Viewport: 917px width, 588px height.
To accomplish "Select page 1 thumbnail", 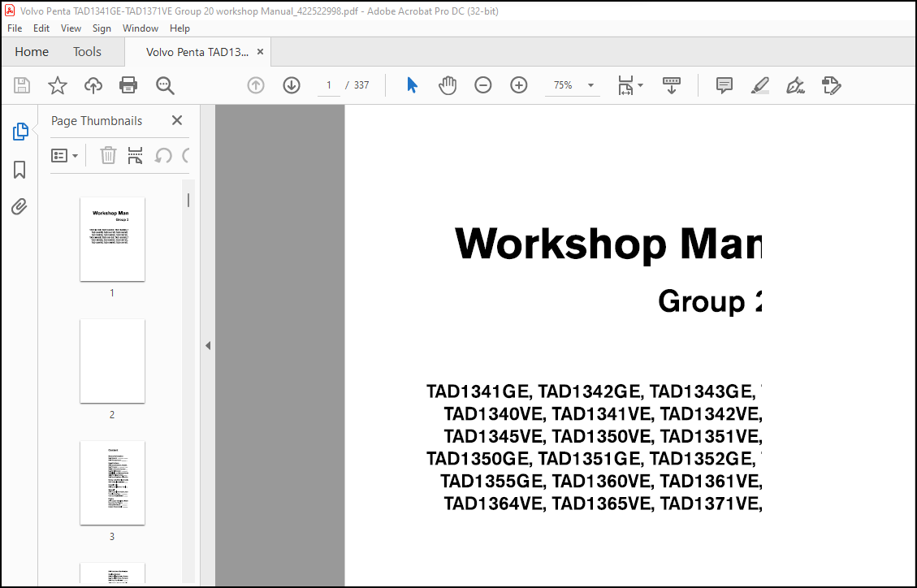I will (x=112, y=239).
